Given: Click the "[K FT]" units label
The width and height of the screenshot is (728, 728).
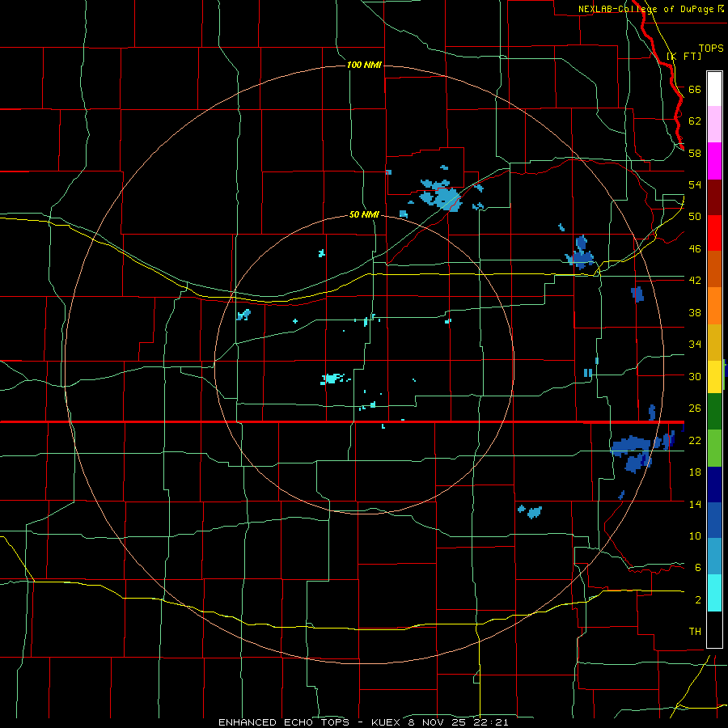Looking at the screenshot, I should (684, 56).
